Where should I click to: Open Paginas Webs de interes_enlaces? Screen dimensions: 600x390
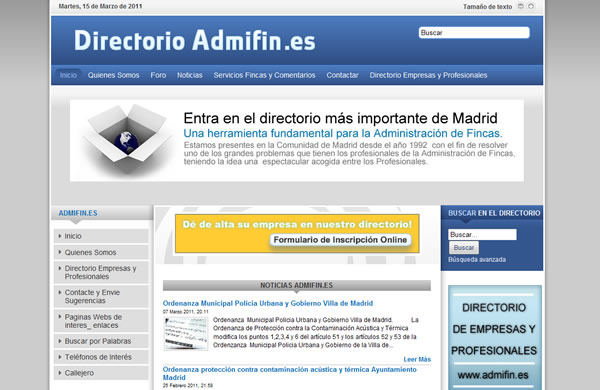pos(101,321)
